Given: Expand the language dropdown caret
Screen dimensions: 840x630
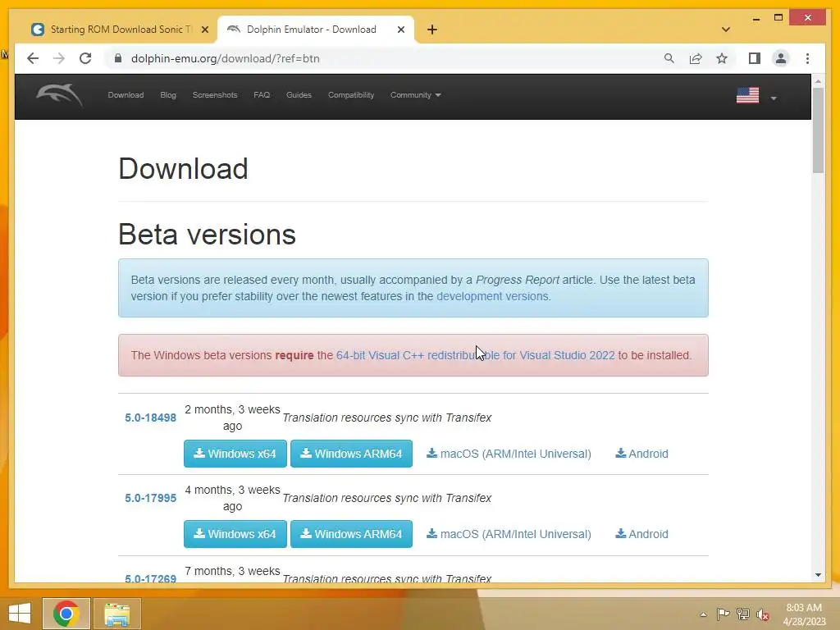Looking at the screenshot, I should [x=773, y=98].
